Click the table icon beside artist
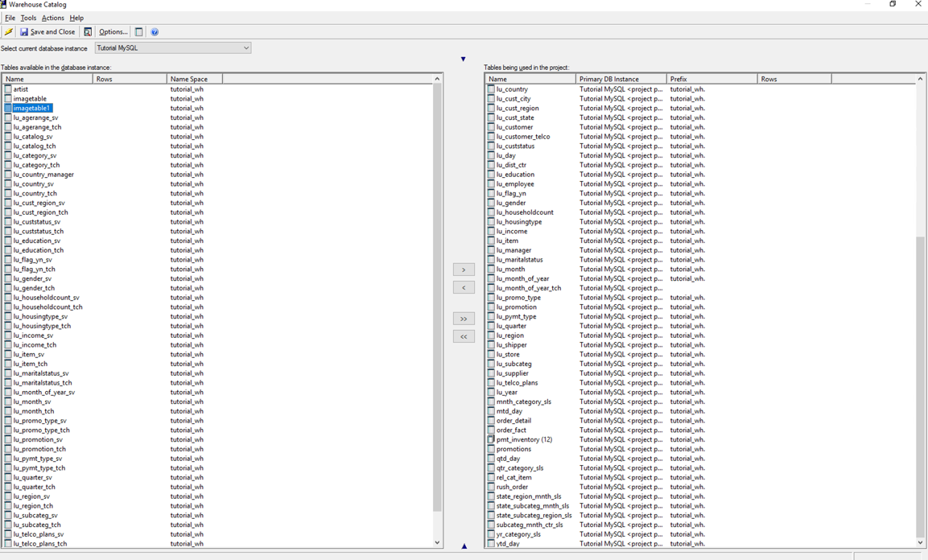The image size is (928, 560). [x=8, y=89]
